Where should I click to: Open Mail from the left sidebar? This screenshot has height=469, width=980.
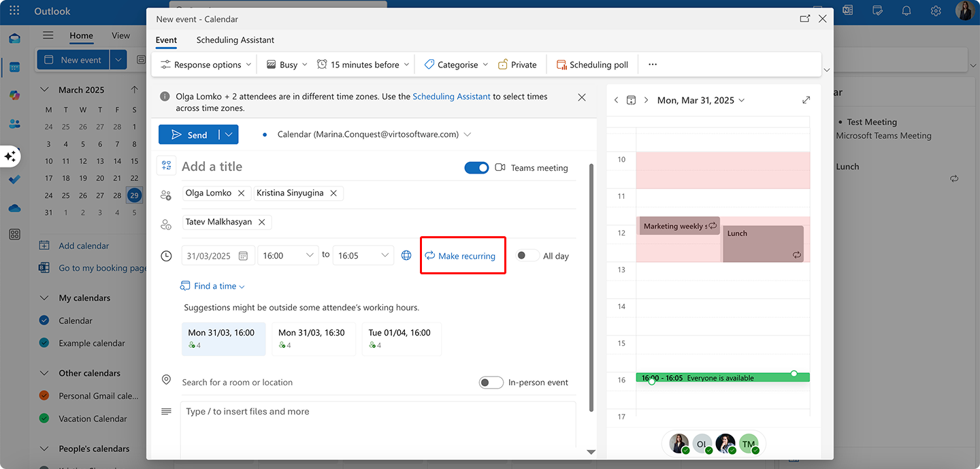pyautogui.click(x=14, y=39)
